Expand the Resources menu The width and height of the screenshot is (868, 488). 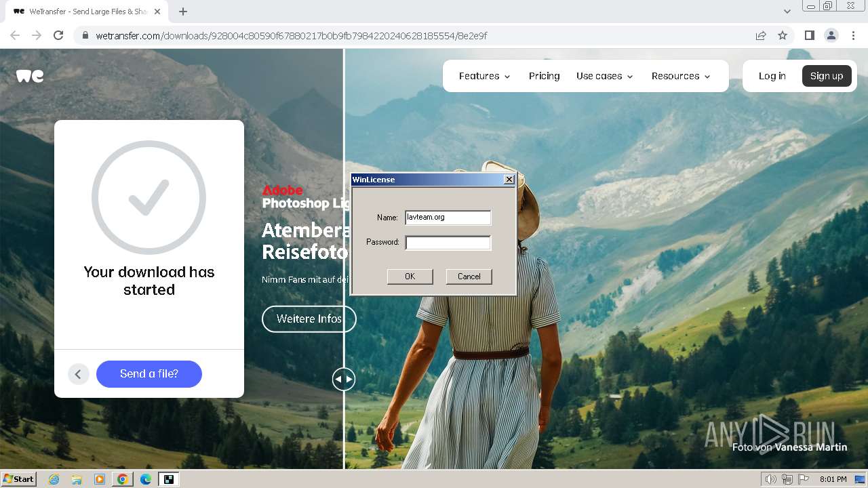681,76
